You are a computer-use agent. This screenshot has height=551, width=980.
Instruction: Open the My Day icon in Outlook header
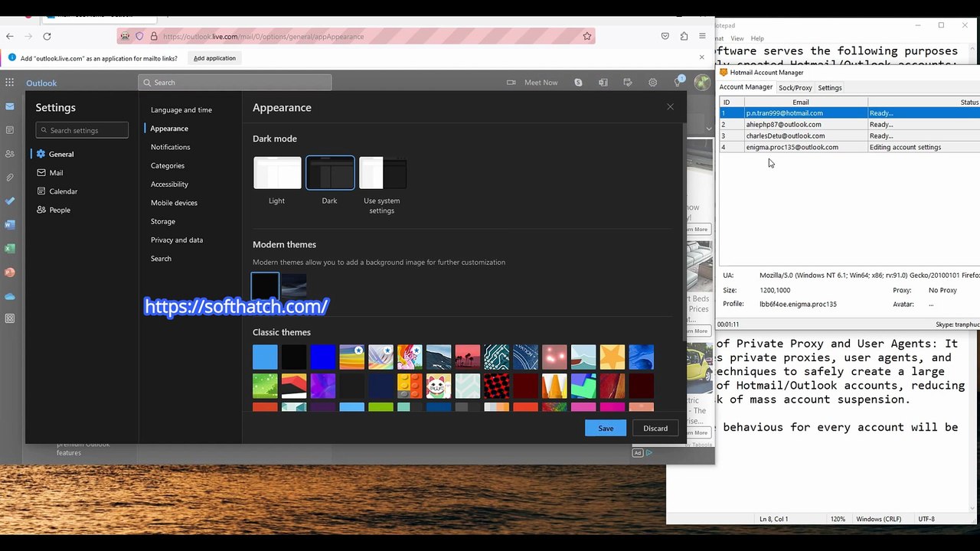628,83
